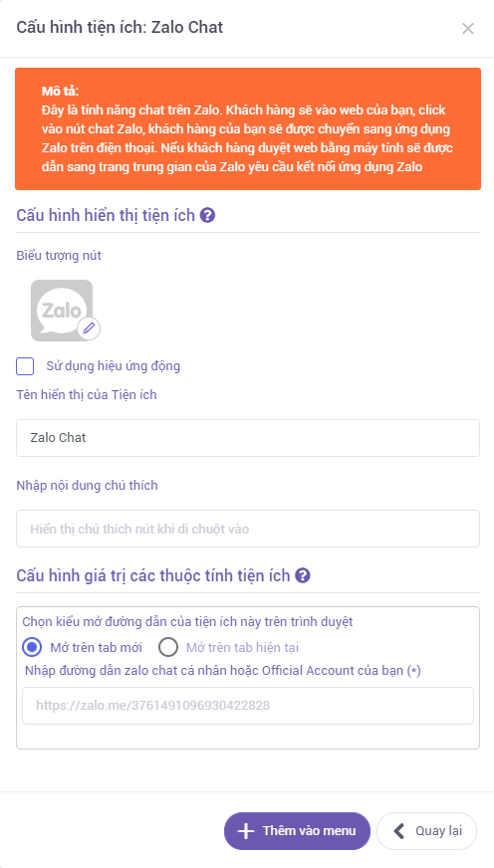Go back using the Quay lại button label
The height and width of the screenshot is (868, 494).
(x=438, y=831)
